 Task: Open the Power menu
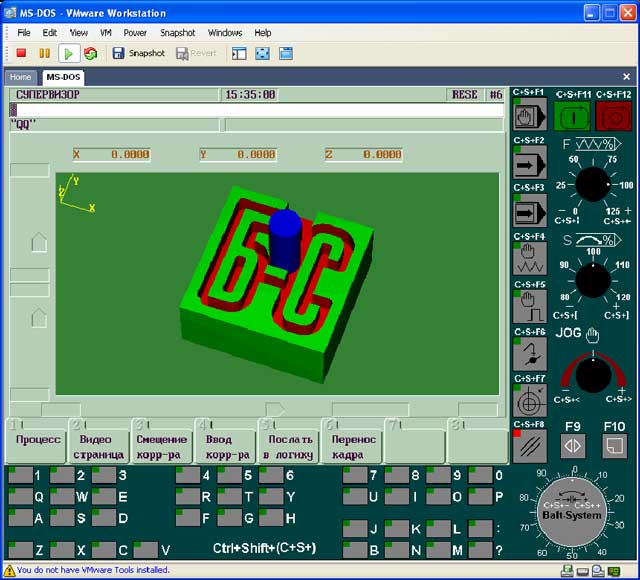[135, 33]
